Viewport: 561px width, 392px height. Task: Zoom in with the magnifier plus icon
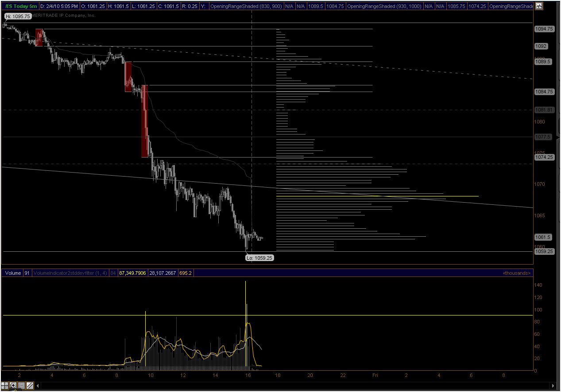[x=13, y=385]
